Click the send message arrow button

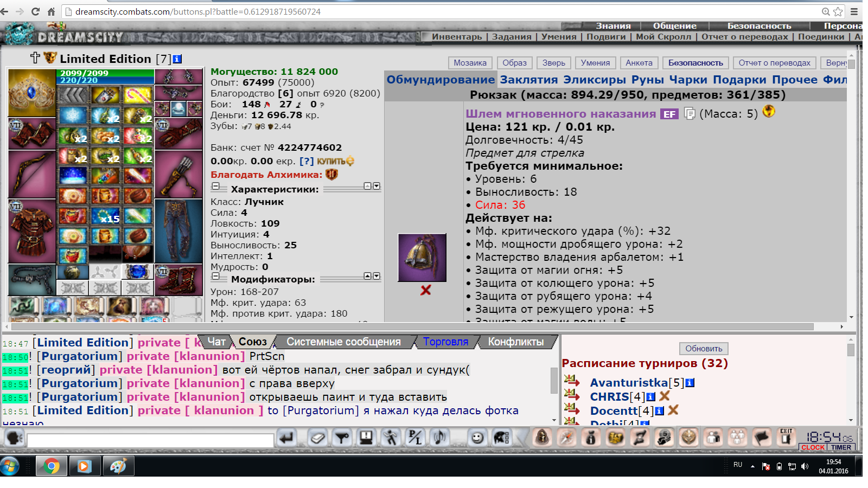[x=286, y=437]
